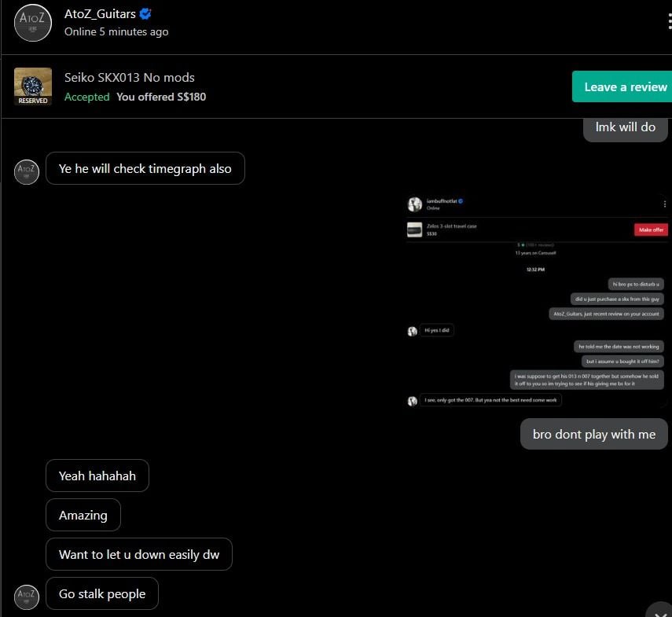Viewport: 672px width, 617px height.
Task: Click the Accepted offer status label
Action: coord(87,97)
